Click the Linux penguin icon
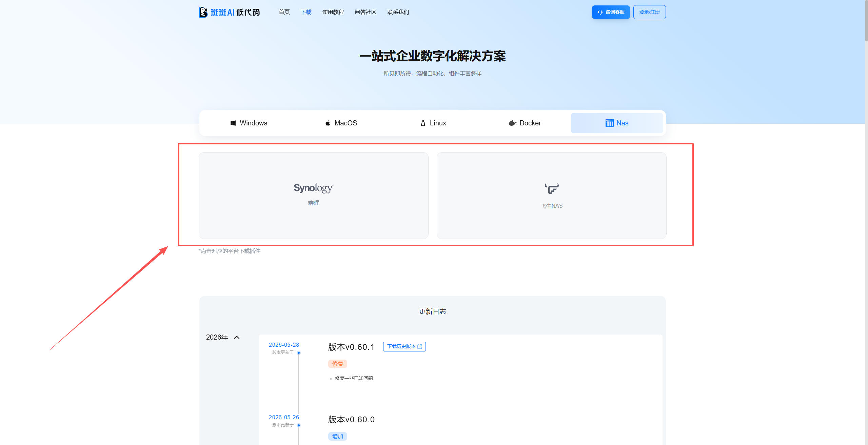Image resolution: width=868 pixels, height=445 pixels. (423, 123)
